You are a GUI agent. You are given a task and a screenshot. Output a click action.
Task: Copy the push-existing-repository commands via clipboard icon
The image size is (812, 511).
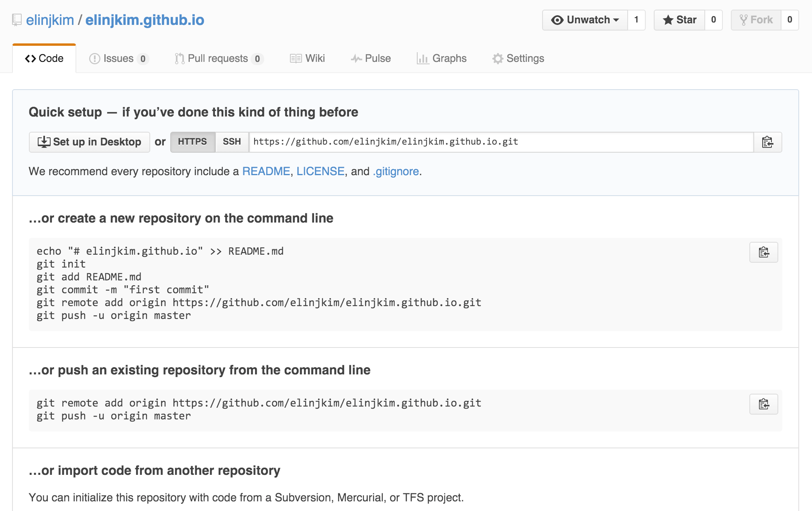click(x=763, y=404)
